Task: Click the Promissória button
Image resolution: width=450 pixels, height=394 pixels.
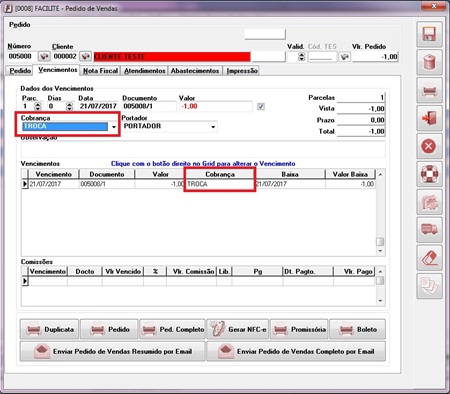Action: click(300, 329)
